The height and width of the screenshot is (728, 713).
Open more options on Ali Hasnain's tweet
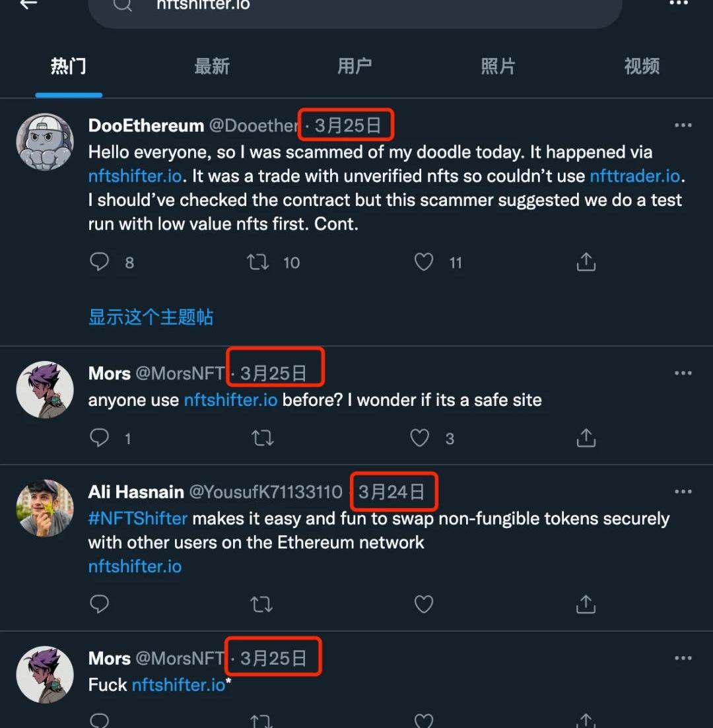[683, 492]
